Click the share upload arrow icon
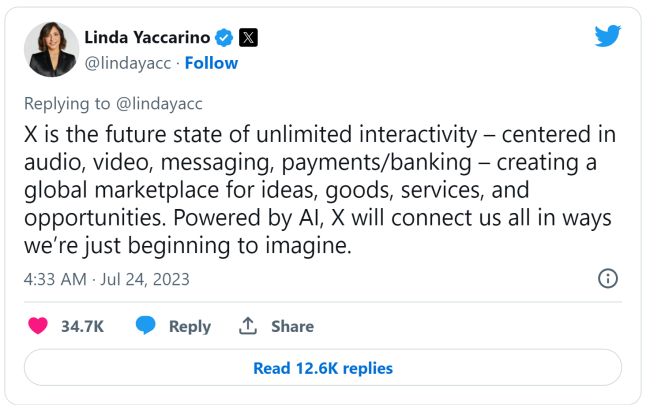 pyautogui.click(x=247, y=326)
